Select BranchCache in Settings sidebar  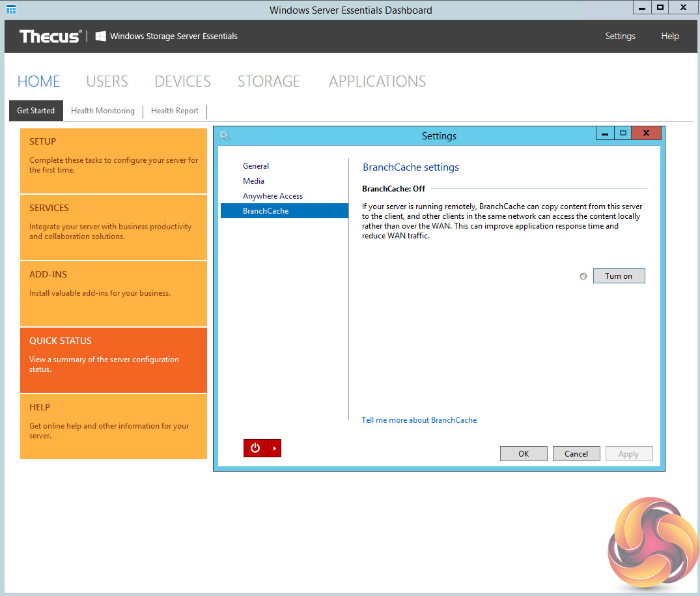click(285, 211)
